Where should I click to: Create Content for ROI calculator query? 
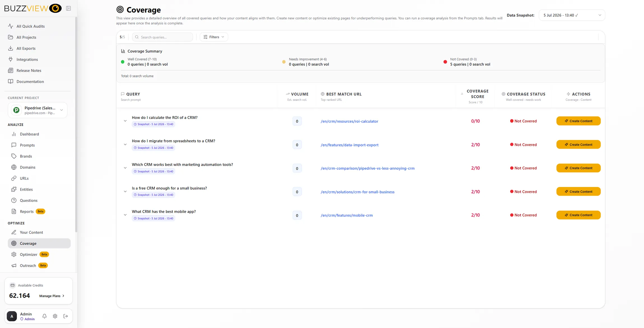coord(578,121)
